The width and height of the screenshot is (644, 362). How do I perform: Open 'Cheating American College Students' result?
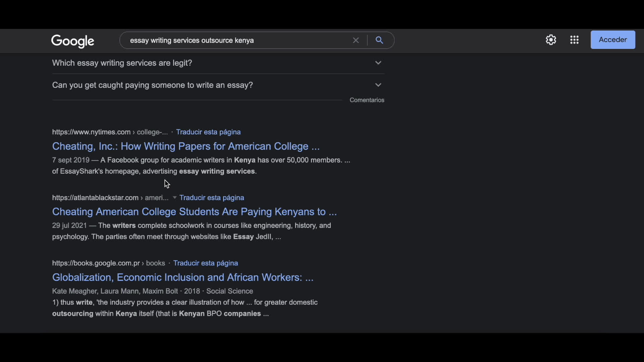194,212
